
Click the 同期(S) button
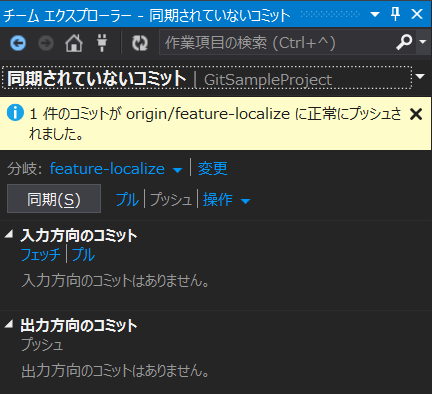(54, 199)
